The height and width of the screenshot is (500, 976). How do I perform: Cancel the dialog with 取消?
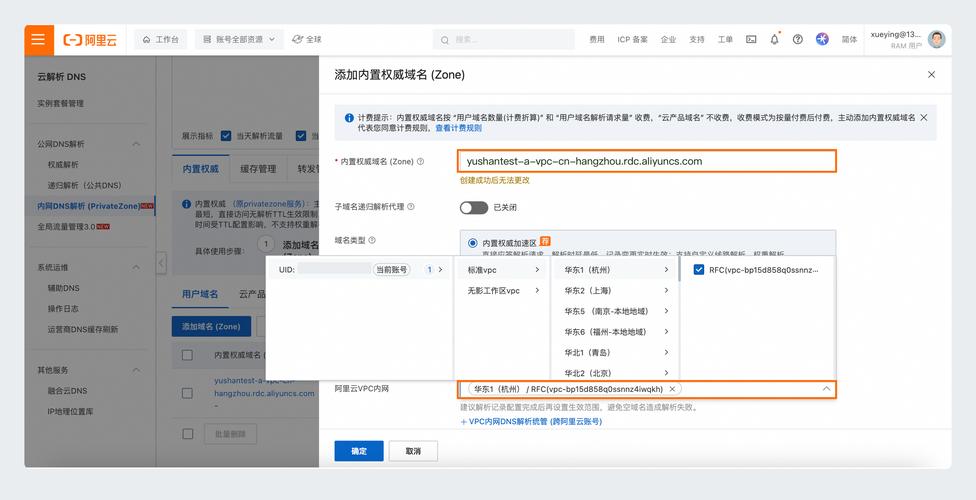(413, 451)
